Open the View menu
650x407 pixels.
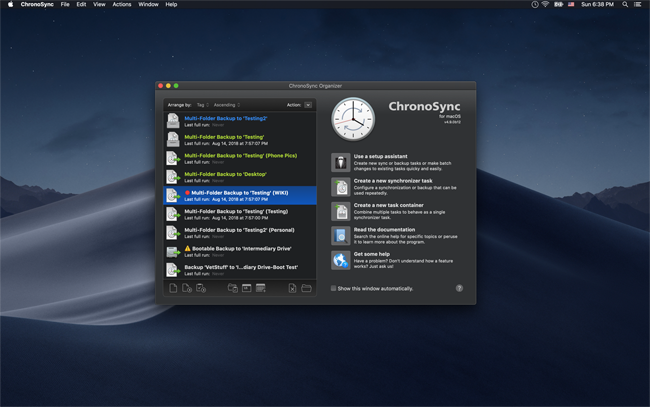tap(99, 5)
